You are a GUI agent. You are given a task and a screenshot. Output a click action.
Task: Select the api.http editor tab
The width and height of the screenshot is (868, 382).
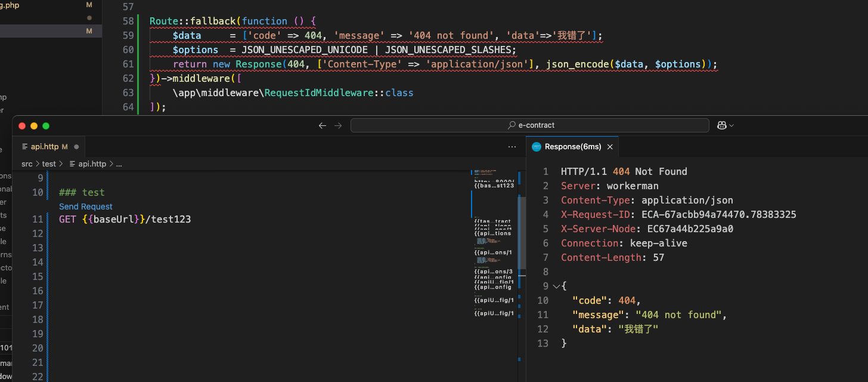point(50,146)
